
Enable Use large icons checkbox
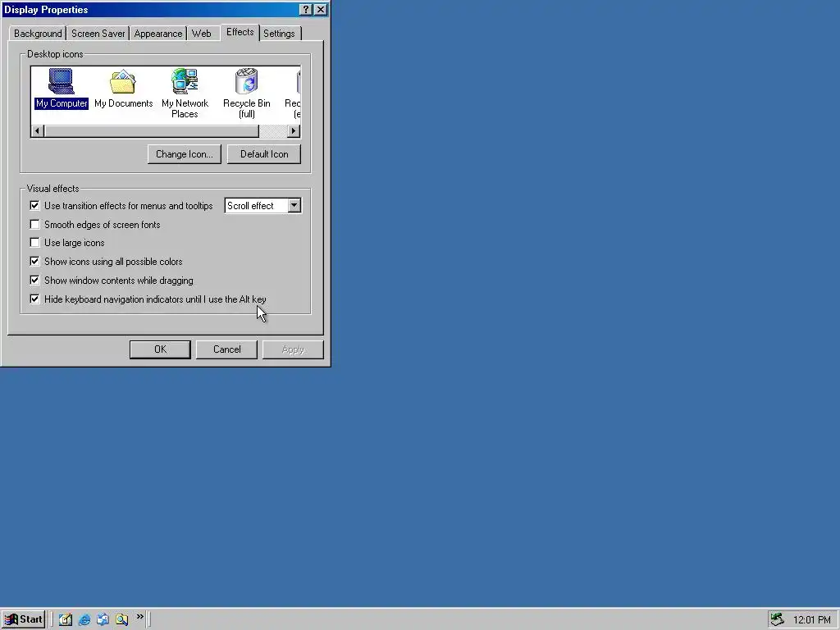pos(34,243)
